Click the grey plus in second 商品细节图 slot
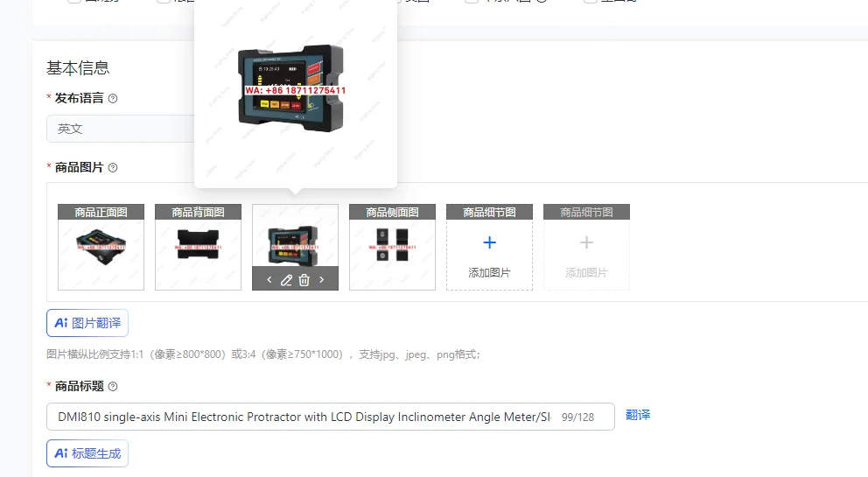This screenshot has height=477, width=868. pos(586,242)
